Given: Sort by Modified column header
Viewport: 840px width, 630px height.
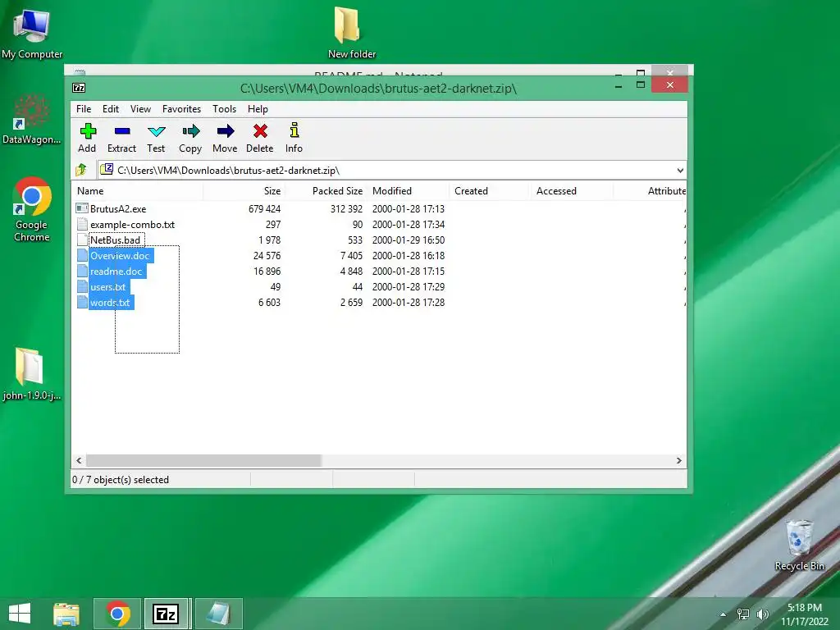Looking at the screenshot, I should (409, 190).
